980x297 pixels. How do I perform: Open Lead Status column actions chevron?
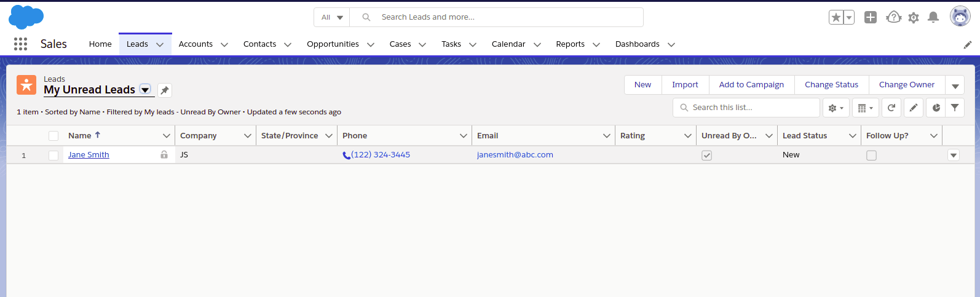[853, 136]
